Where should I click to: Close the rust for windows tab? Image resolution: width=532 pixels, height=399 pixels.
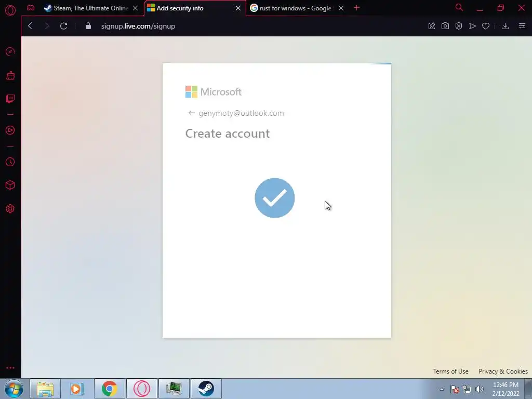point(341,8)
